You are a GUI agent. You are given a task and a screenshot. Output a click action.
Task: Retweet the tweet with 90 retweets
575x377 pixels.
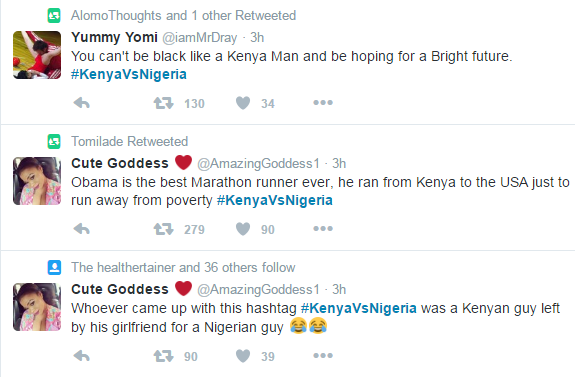pyautogui.click(x=164, y=356)
